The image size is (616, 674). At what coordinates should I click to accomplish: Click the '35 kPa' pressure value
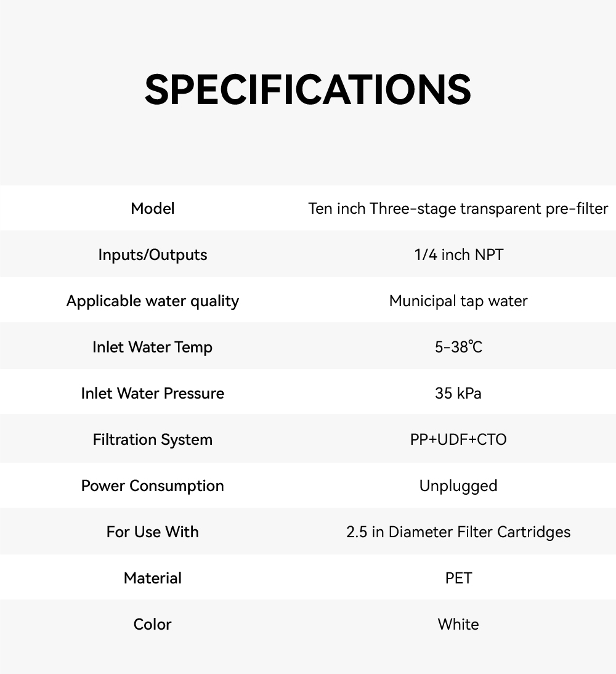[x=458, y=394]
